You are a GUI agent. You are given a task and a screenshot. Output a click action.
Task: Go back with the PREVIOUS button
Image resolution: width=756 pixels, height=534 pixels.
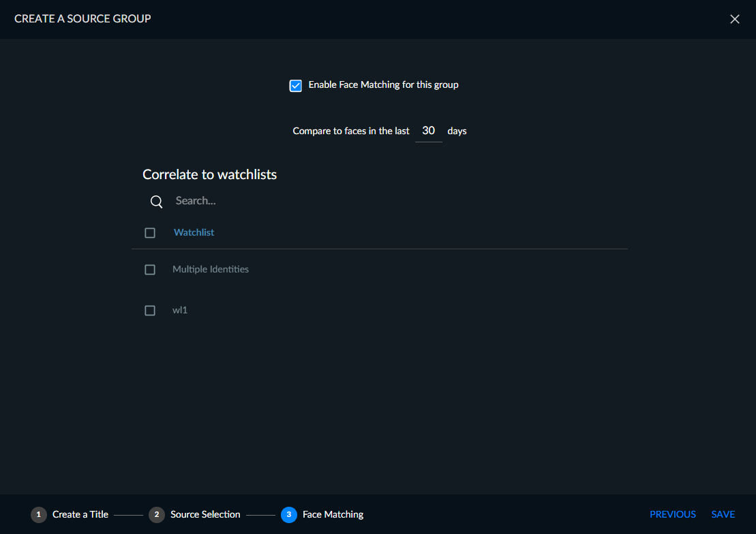[673, 514]
